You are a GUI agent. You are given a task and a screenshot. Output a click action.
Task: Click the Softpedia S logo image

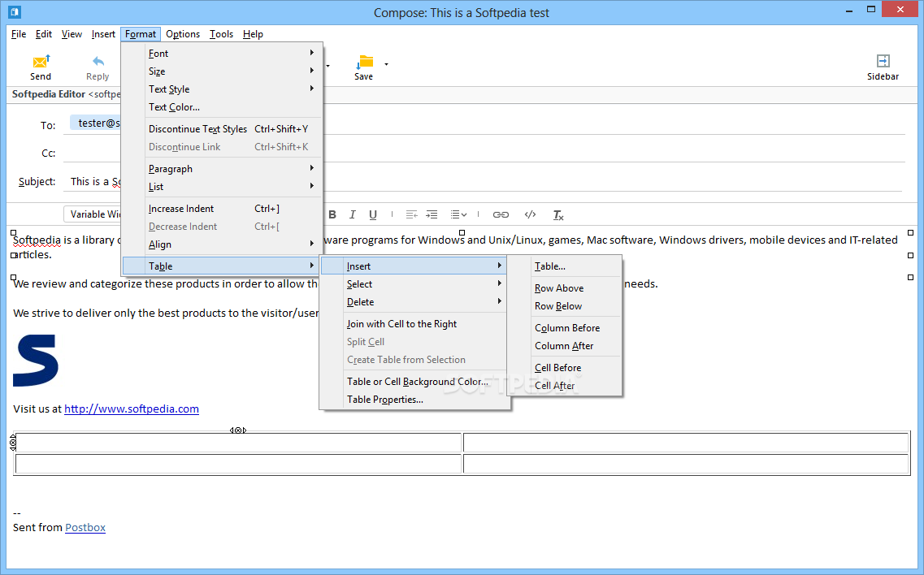point(36,361)
